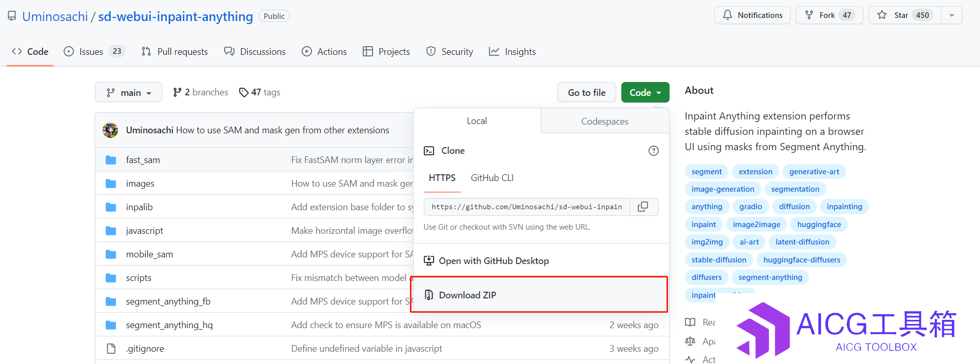This screenshot has height=364, width=980.
Task: Click the mobile_sam folder icon
Action: (111, 254)
